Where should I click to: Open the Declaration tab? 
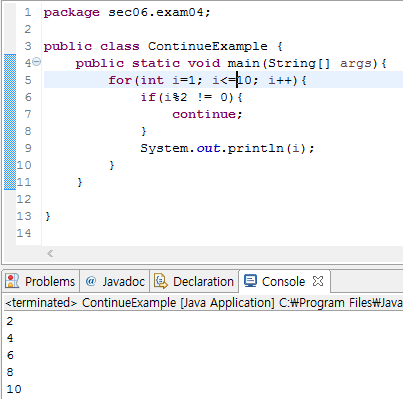(x=195, y=281)
